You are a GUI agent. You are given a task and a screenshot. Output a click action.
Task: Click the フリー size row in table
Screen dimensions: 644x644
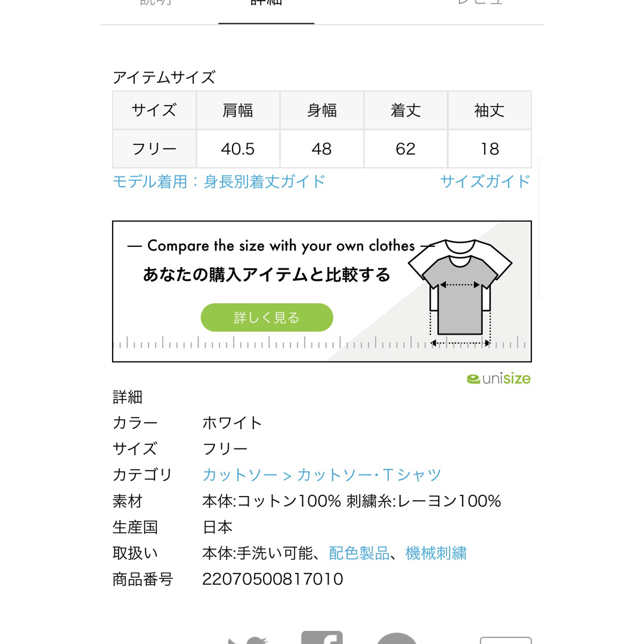(x=322, y=148)
